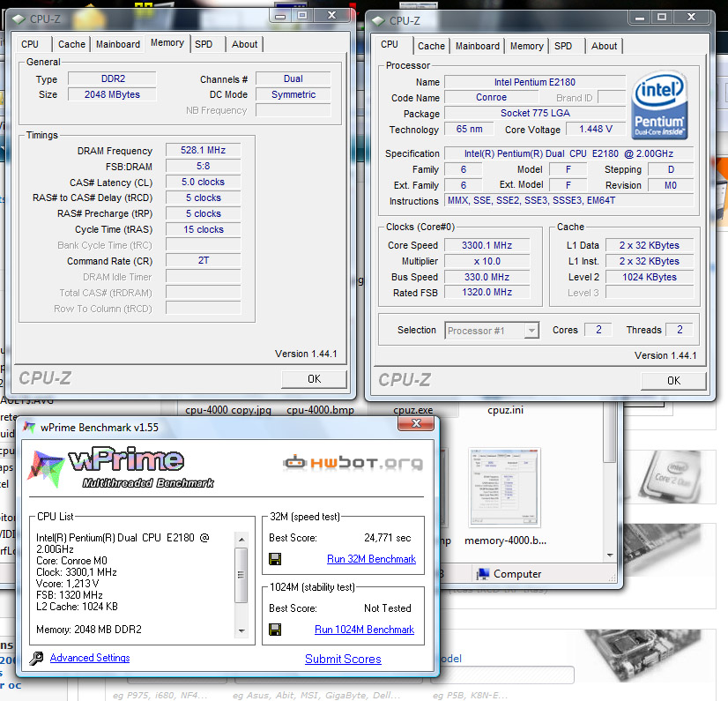
Task: Select the file cpu-4000 copy.jpg
Action: tap(228, 410)
